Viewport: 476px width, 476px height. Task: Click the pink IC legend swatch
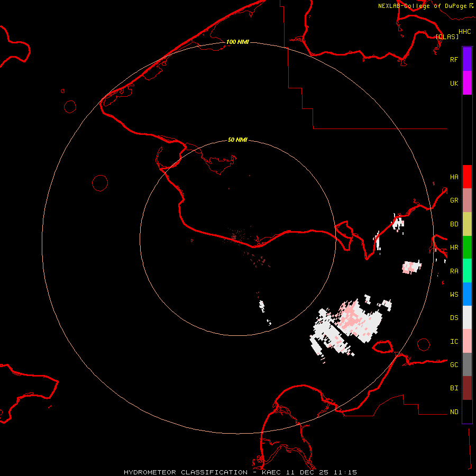pos(467,341)
